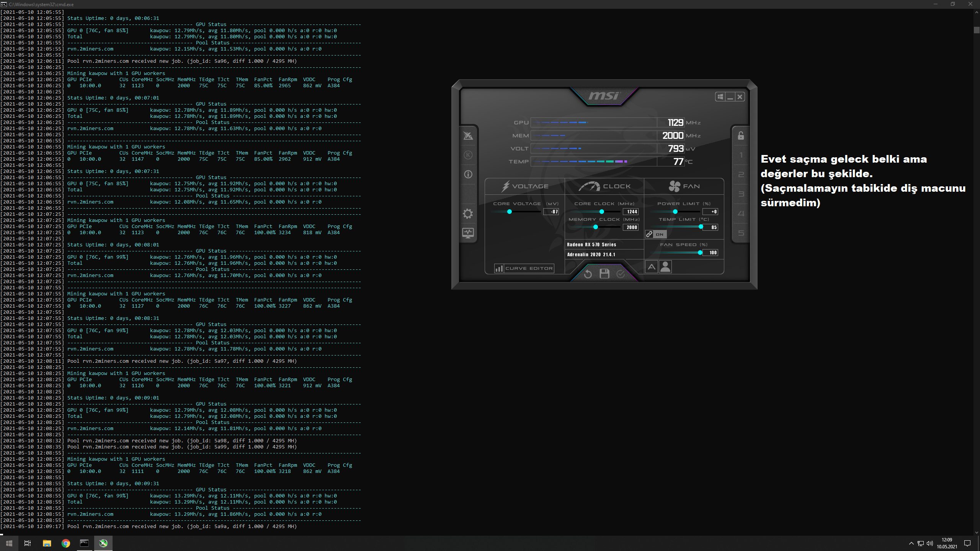Open the hardware monitor window icon
Screen dimensions: 980x551
(x=468, y=233)
